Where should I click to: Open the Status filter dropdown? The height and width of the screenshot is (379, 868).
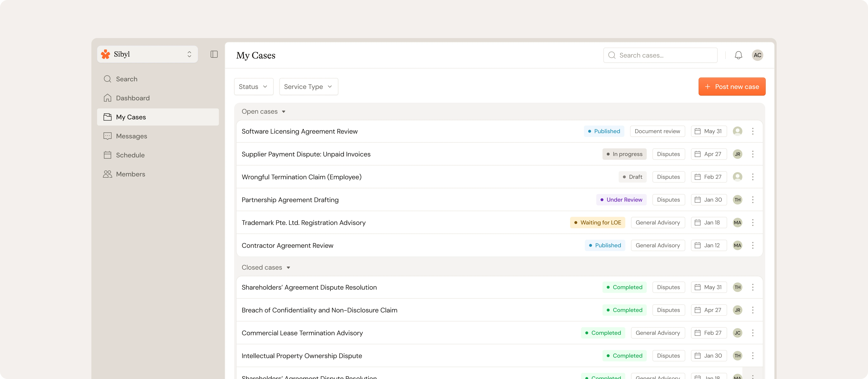[x=253, y=87]
